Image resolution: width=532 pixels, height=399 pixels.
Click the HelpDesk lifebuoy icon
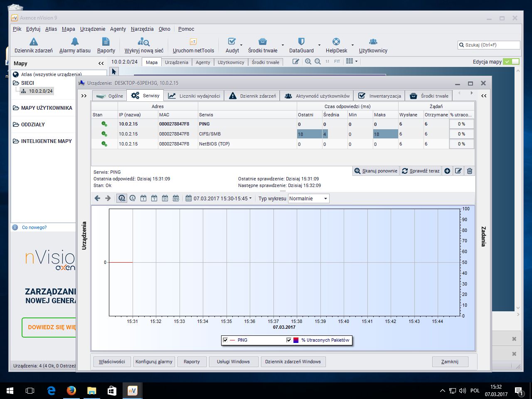pos(336,42)
